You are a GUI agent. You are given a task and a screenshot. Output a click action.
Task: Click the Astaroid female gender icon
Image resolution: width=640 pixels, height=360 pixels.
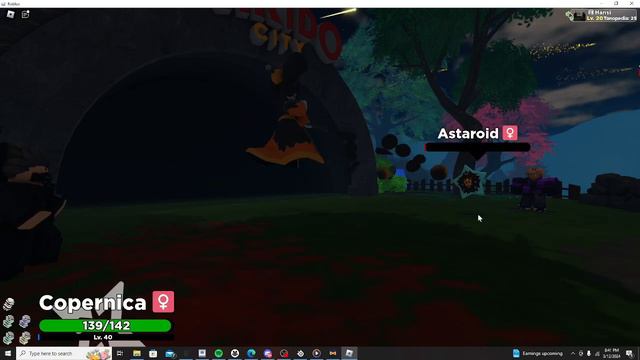pyautogui.click(x=510, y=133)
